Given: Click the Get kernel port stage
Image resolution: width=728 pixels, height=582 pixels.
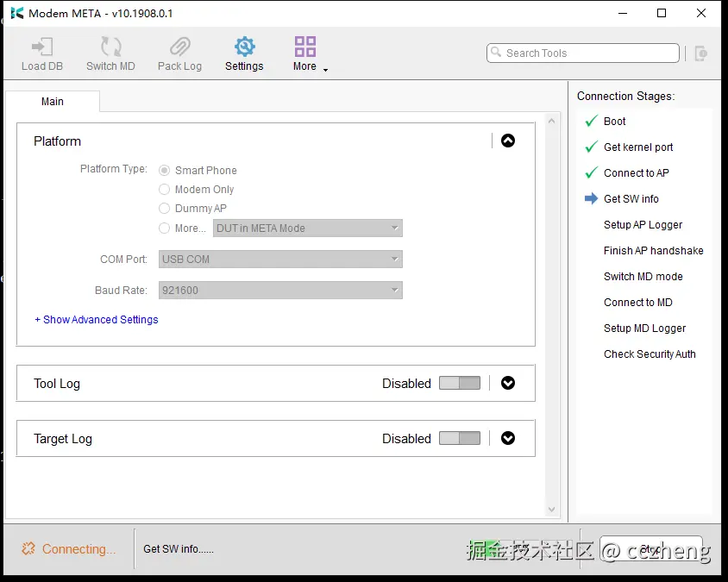Looking at the screenshot, I should click(638, 147).
